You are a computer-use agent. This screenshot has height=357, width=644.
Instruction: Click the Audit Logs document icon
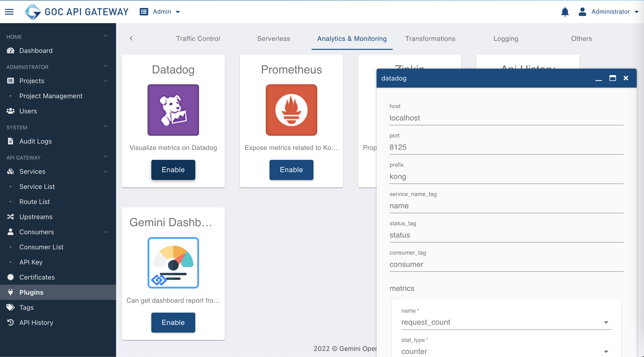10,141
